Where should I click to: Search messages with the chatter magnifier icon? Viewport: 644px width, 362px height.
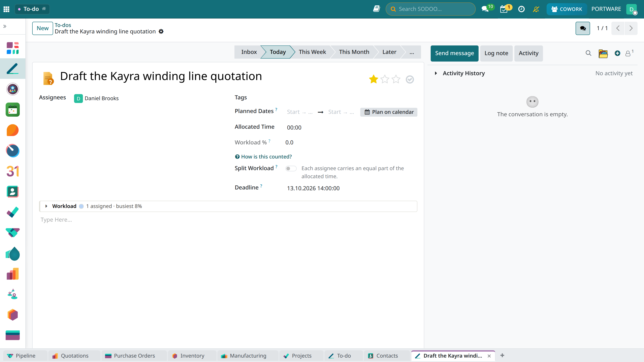[x=588, y=53]
